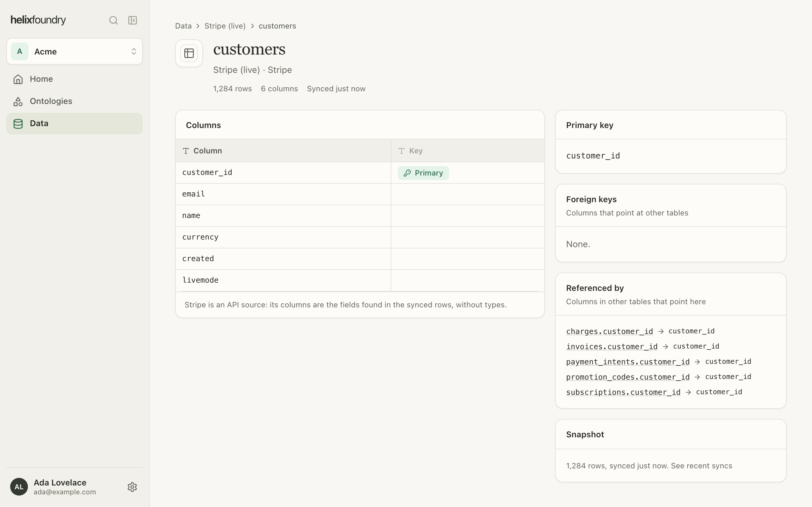Open settings gear next to Ada Lovelace
Screen dimensions: 812x507
[132, 487]
